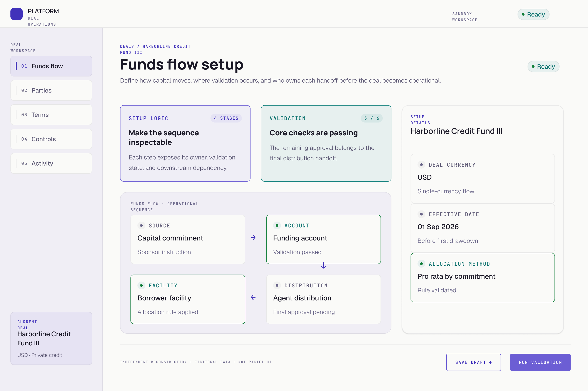
Task: Click the purple Platform logo icon
Action: (x=17, y=14)
